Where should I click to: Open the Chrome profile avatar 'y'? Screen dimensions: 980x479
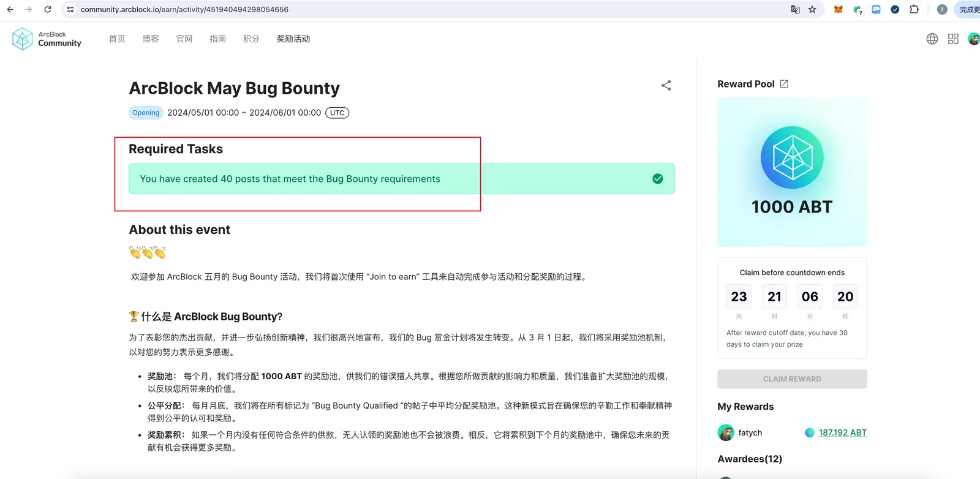point(942,9)
